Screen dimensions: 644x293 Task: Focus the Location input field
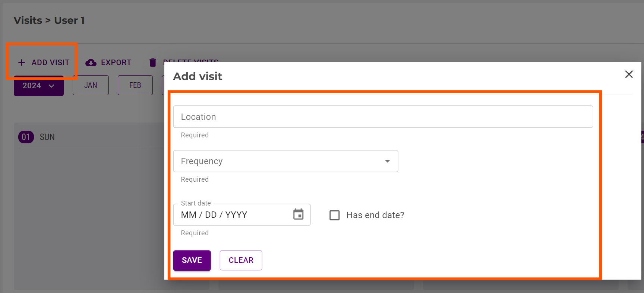coord(383,117)
